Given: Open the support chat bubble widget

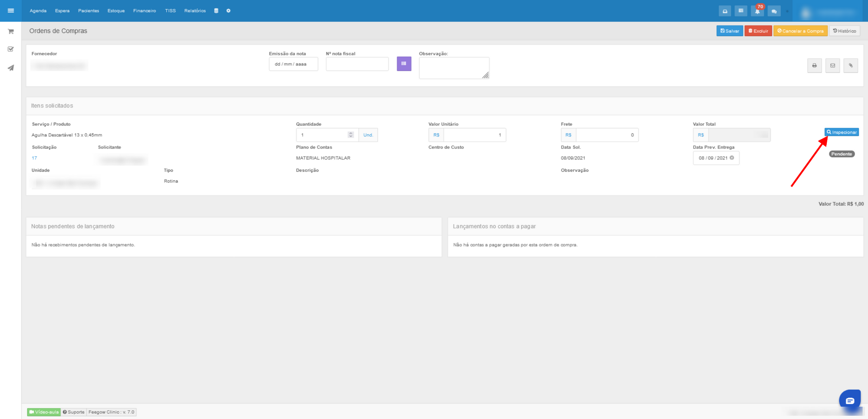Looking at the screenshot, I should pos(850,400).
